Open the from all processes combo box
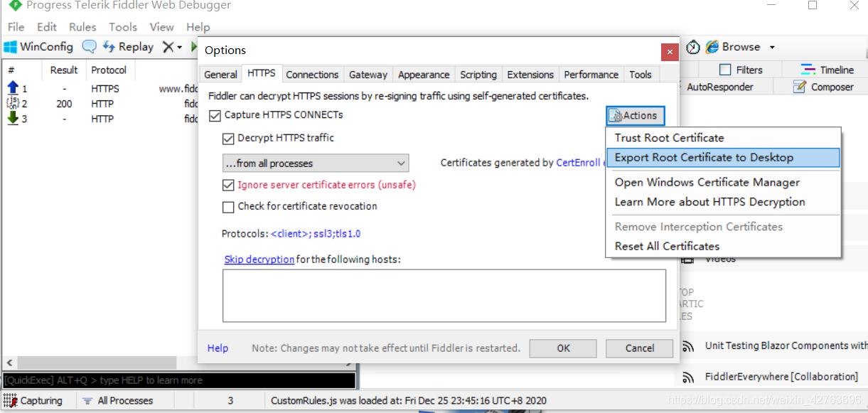This screenshot has height=413, width=868. 316,163
